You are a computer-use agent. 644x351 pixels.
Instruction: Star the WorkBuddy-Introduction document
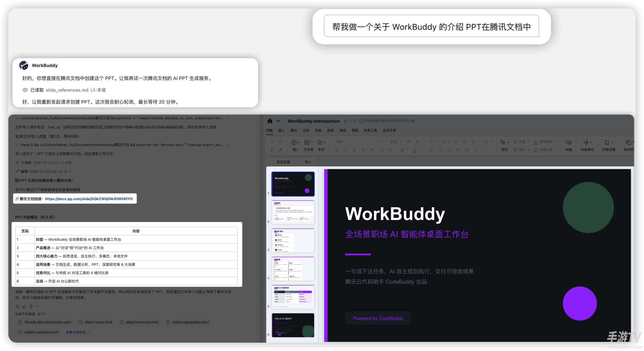[345, 121]
